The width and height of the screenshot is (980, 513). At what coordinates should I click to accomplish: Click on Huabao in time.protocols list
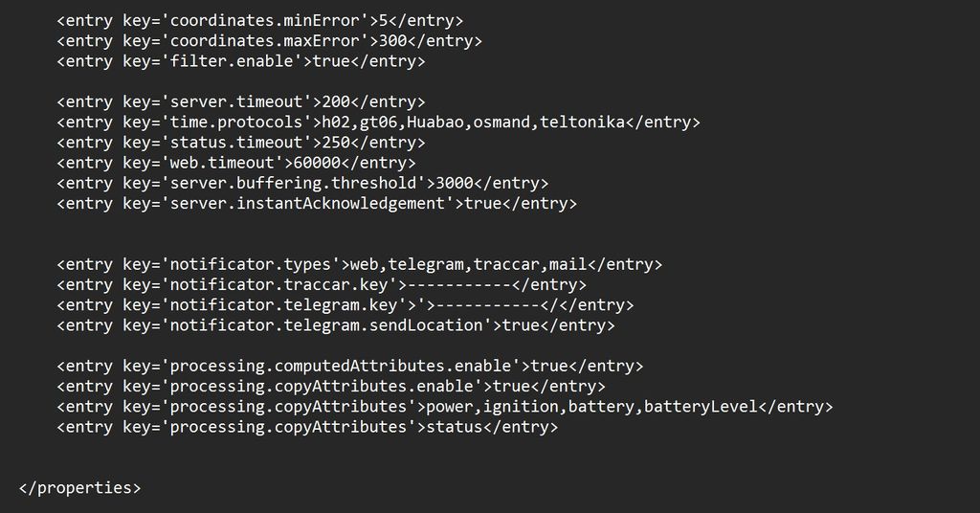[435, 123]
